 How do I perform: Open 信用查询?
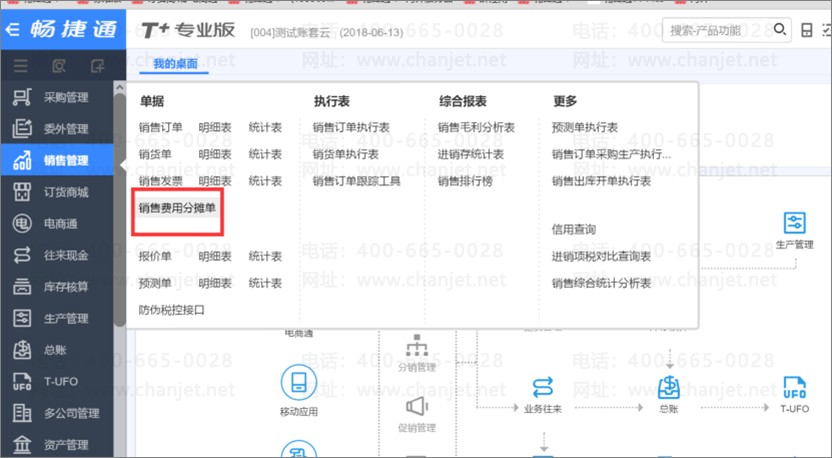pyautogui.click(x=574, y=229)
